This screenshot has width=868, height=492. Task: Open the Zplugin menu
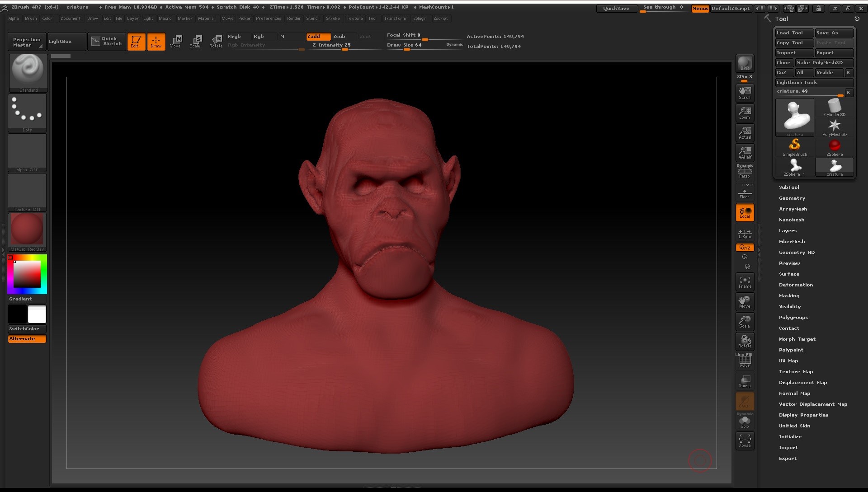pyautogui.click(x=420, y=19)
